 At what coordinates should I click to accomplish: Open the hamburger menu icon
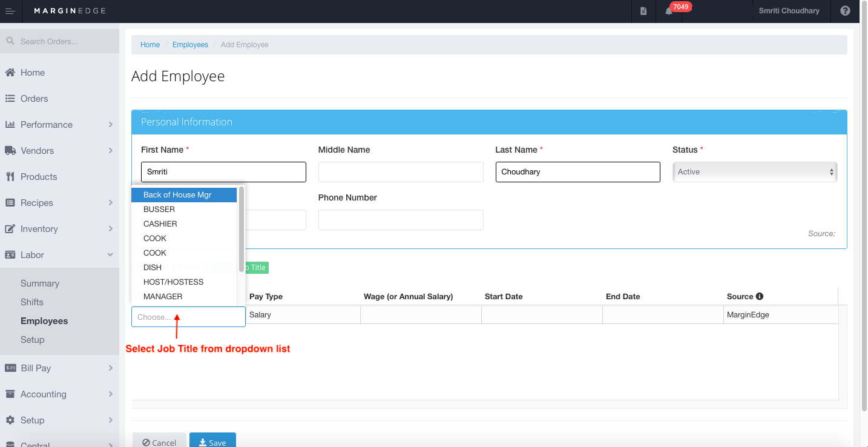[10, 11]
